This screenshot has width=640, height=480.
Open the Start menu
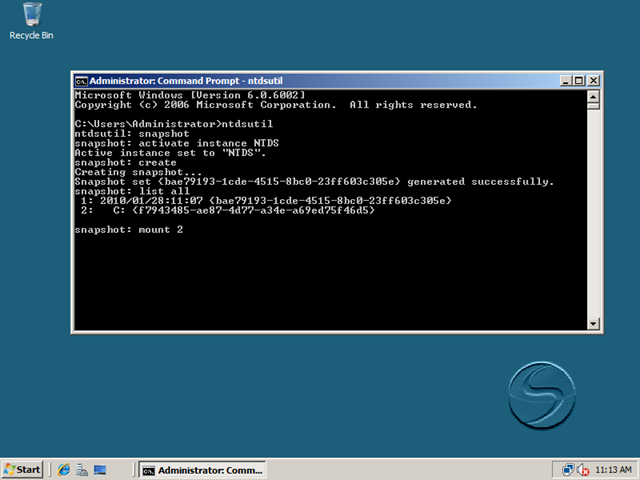coord(22,470)
